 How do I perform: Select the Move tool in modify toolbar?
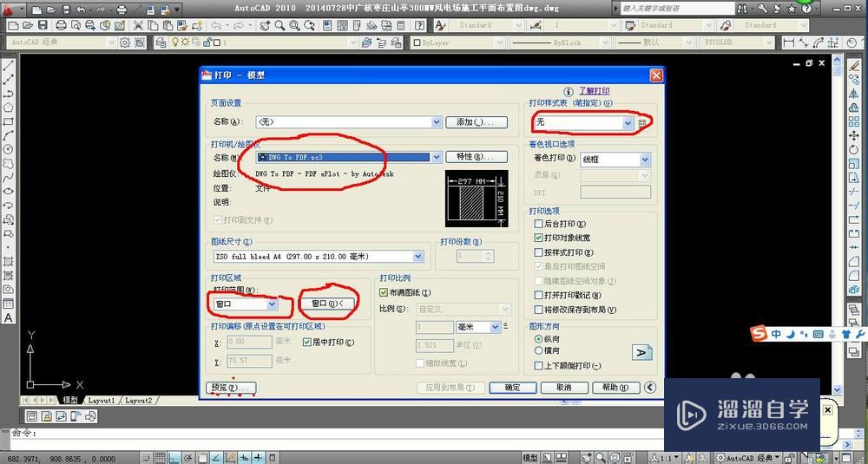pos(853,135)
